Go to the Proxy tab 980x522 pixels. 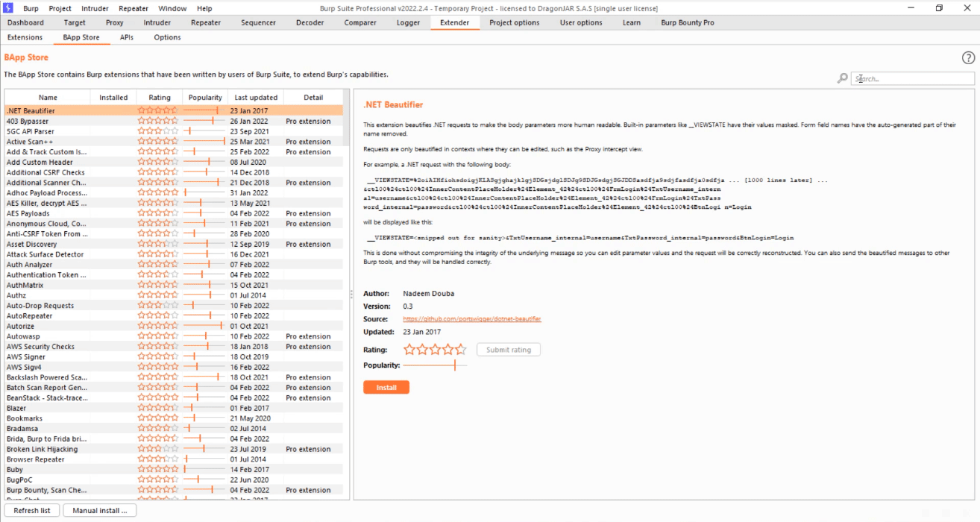[x=114, y=22]
